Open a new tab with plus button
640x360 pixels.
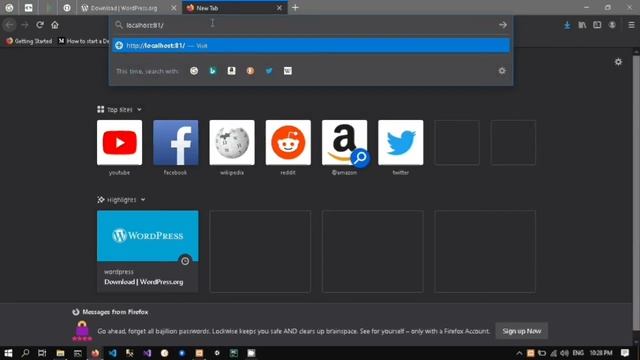point(295,8)
